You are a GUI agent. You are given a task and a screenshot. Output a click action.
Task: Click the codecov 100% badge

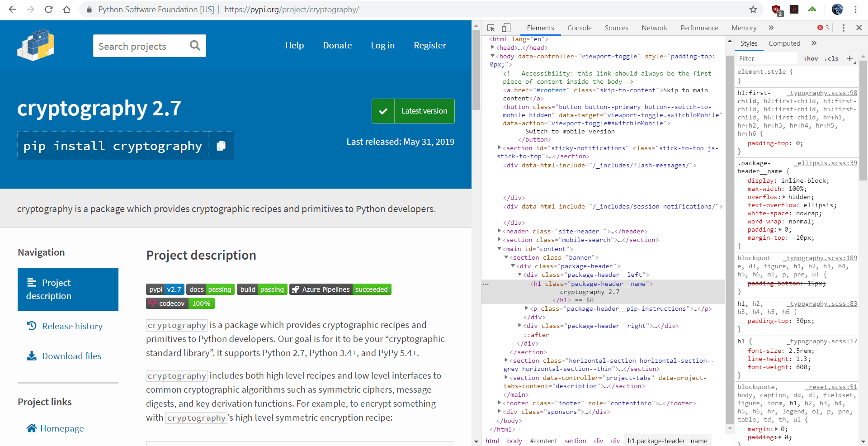180,304
